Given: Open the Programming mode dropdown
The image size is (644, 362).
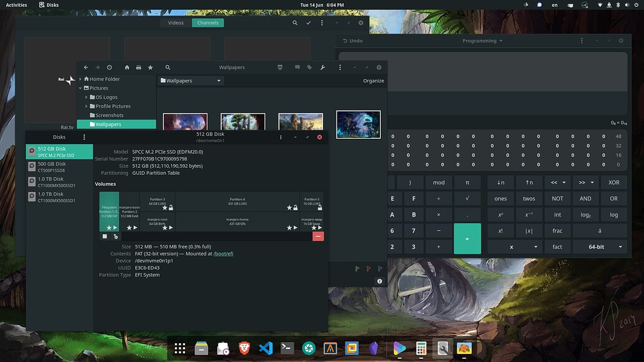Looking at the screenshot, I should [481, 40].
